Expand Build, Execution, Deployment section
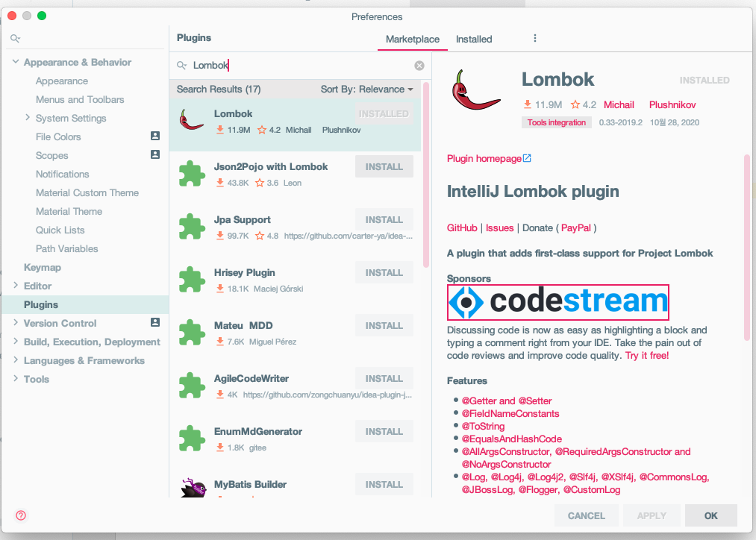The height and width of the screenshot is (540, 756). (16, 341)
